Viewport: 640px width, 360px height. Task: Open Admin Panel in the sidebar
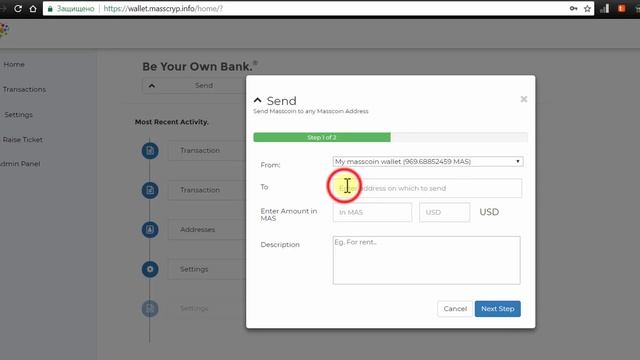pyautogui.click(x=20, y=164)
